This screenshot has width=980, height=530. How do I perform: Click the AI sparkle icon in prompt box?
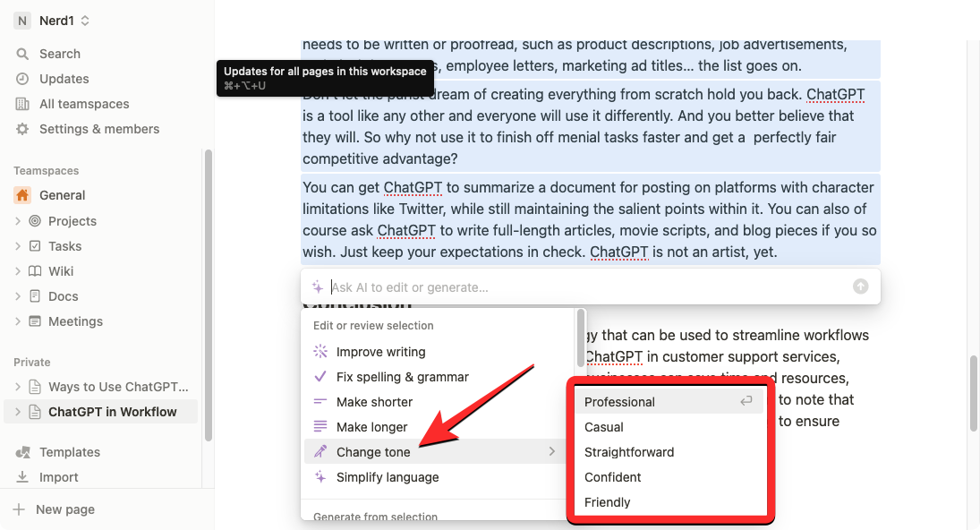point(318,286)
